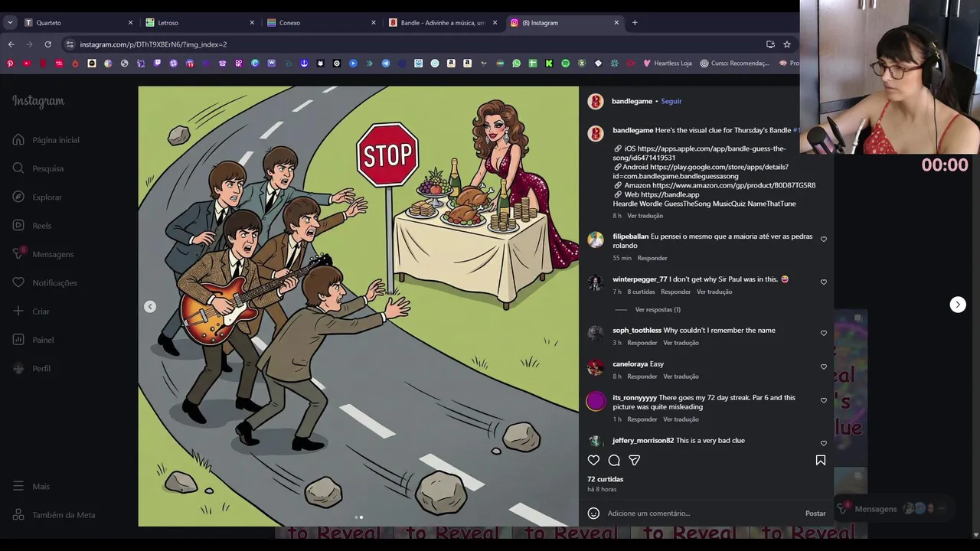This screenshot has height=551, width=980.
Task: Like jeffery_morrison82's comment
Action: [824, 443]
